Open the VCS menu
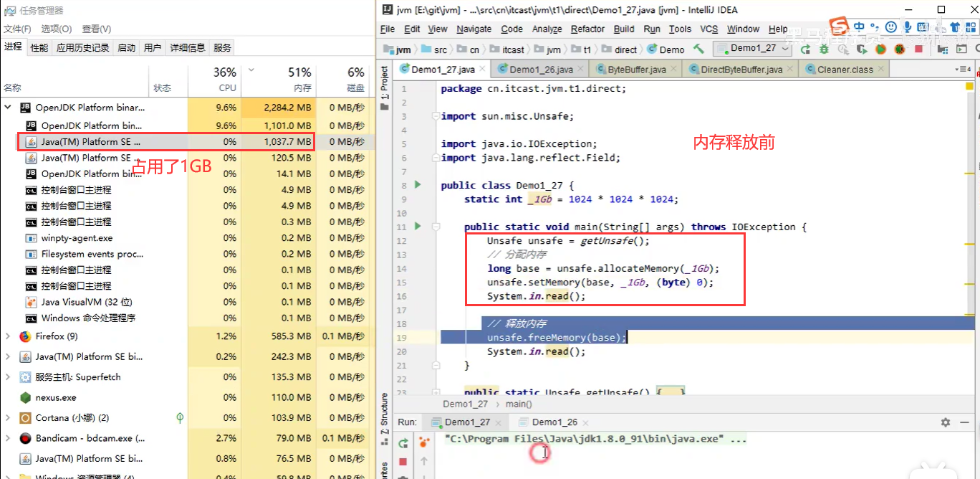Screen dimensions: 980x479 tap(708, 29)
